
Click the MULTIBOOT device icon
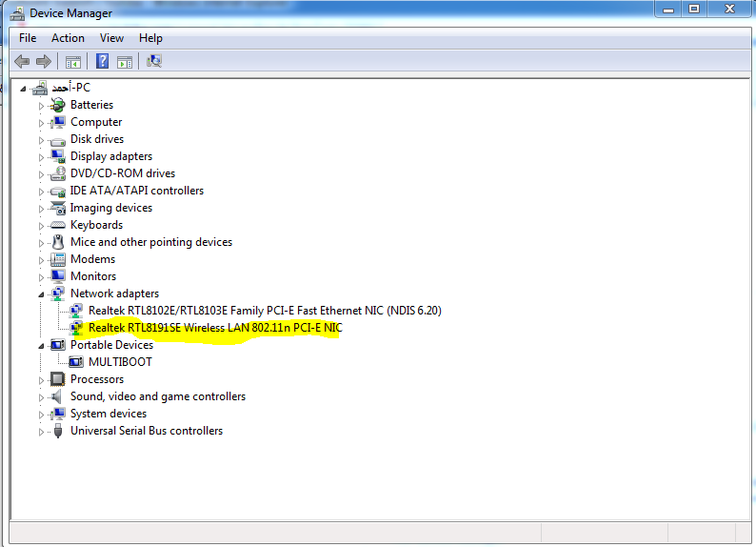tap(76, 362)
